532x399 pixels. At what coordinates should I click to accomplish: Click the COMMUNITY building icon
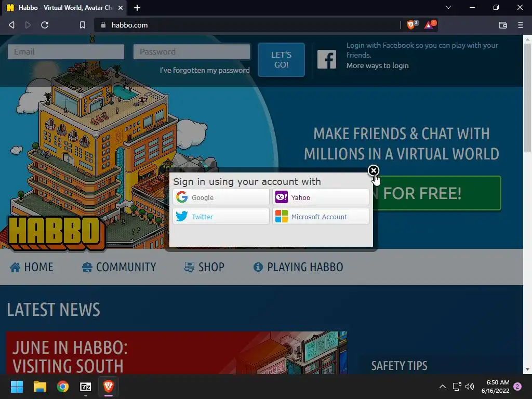87,268
